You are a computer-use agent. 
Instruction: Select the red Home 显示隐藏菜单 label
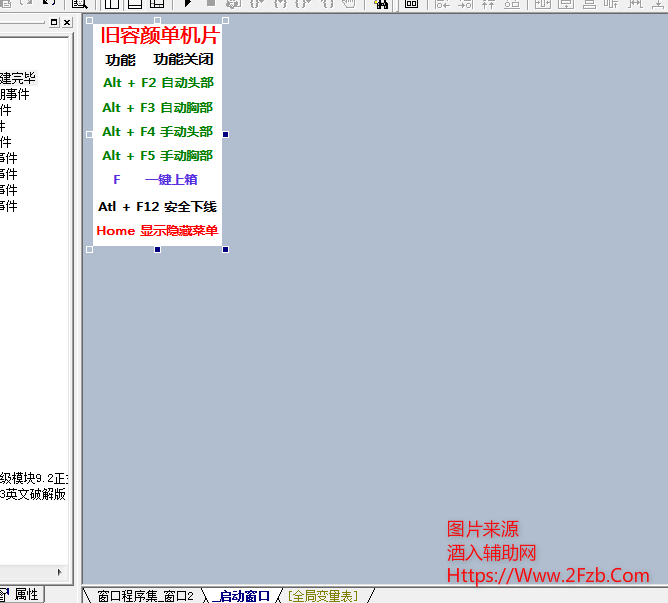158,231
